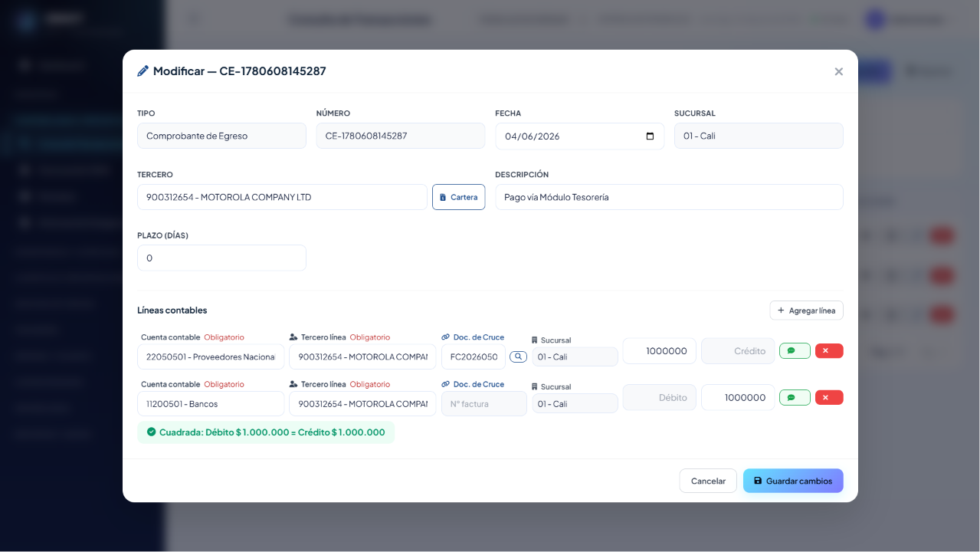Delete the Bancos accounting line
The height and width of the screenshot is (552, 980).
pyautogui.click(x=829, y=397)
